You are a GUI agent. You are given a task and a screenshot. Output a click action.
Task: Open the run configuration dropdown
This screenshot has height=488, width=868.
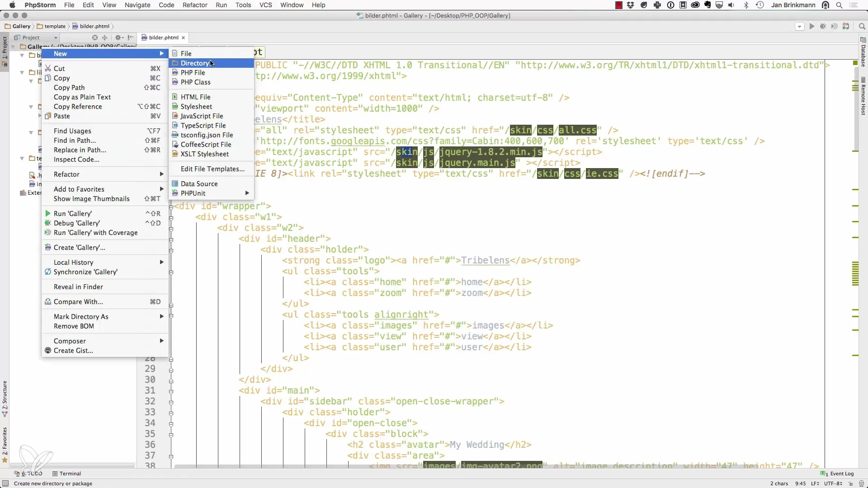[x=799, y=27]
